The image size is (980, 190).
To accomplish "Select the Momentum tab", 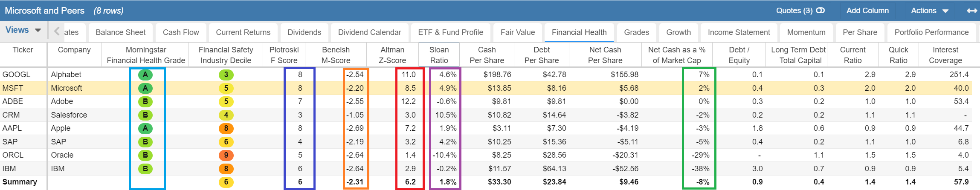I will (x=806, y=32).
